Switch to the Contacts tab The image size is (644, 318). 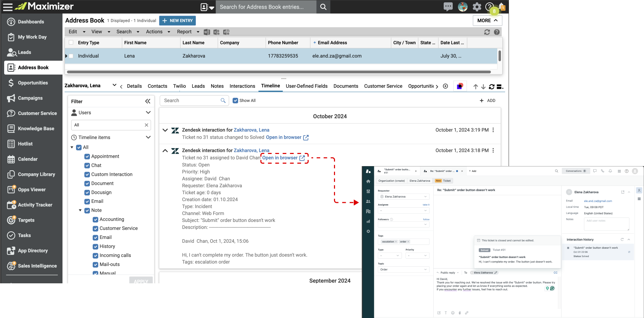pos(157,86)
